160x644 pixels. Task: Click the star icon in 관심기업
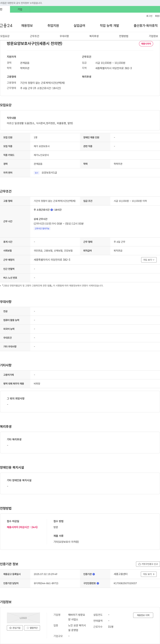coord(10,628)
